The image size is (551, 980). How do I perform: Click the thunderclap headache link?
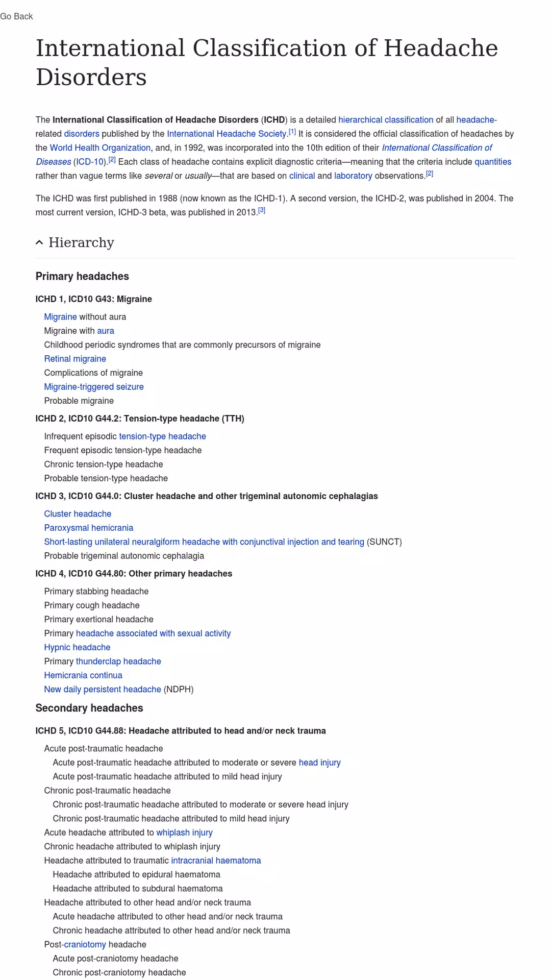(x=118, y=661)
